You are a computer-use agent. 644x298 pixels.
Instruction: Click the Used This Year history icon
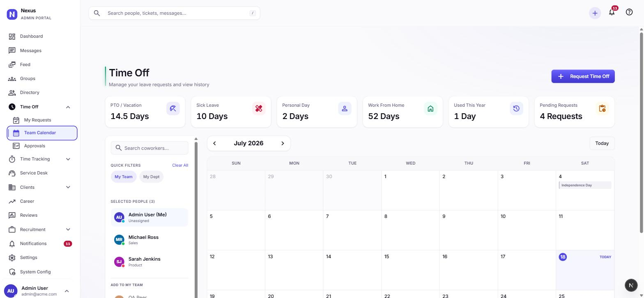pos(516,108)
